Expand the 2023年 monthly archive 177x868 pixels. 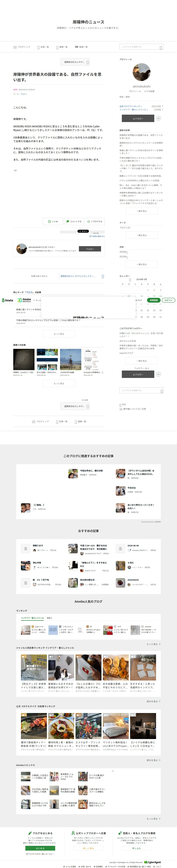point(123,257)
